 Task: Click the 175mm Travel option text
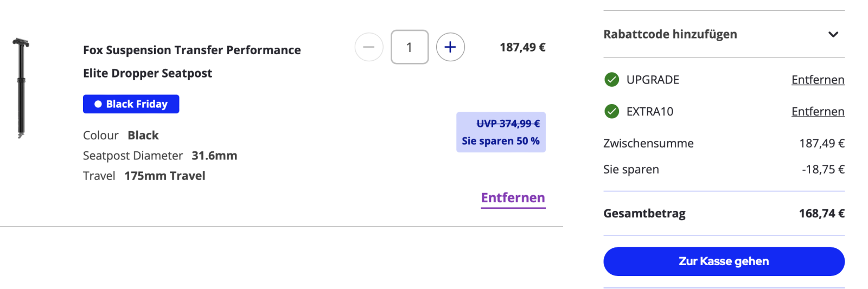pos(164,176)
